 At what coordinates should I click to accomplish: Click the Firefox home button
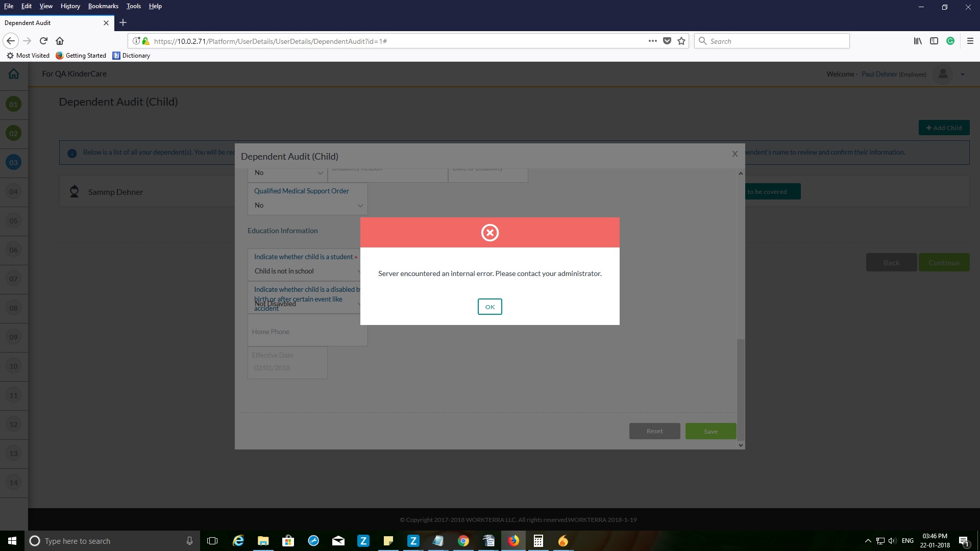(x=60, y=41)
